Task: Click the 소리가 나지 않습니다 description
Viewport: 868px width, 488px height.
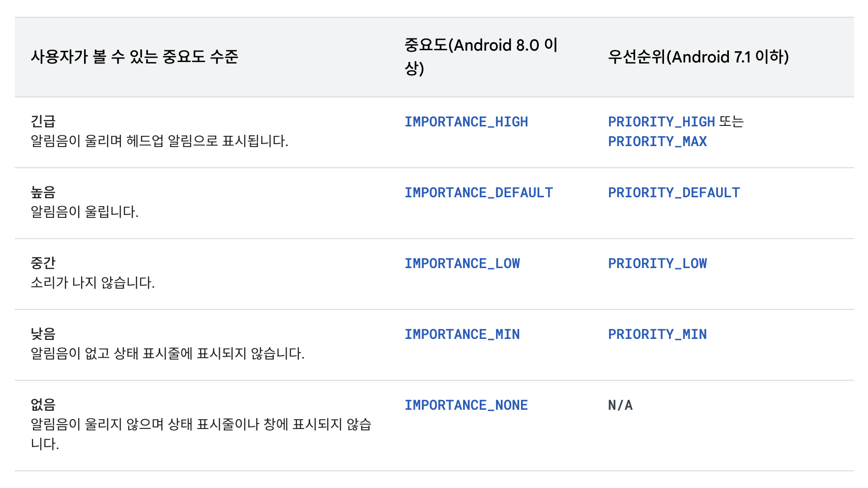Action: tap(92, 283)
